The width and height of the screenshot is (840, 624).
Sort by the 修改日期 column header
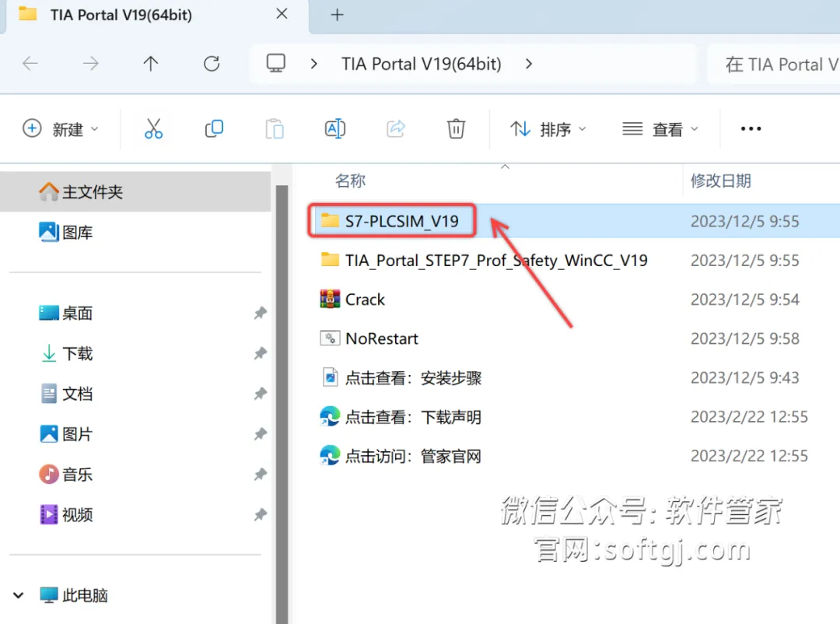(720, 181)
